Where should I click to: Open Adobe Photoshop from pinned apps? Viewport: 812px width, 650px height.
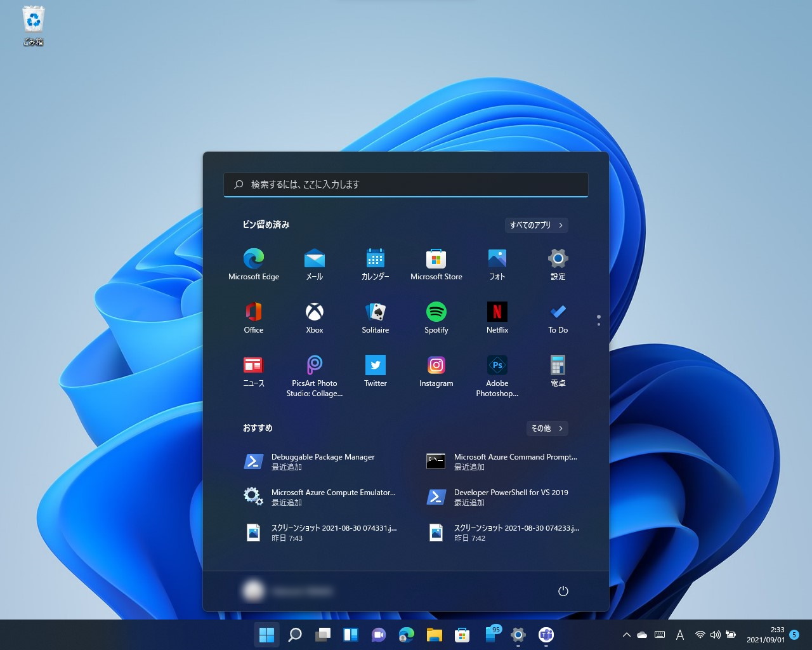[497, 370]
